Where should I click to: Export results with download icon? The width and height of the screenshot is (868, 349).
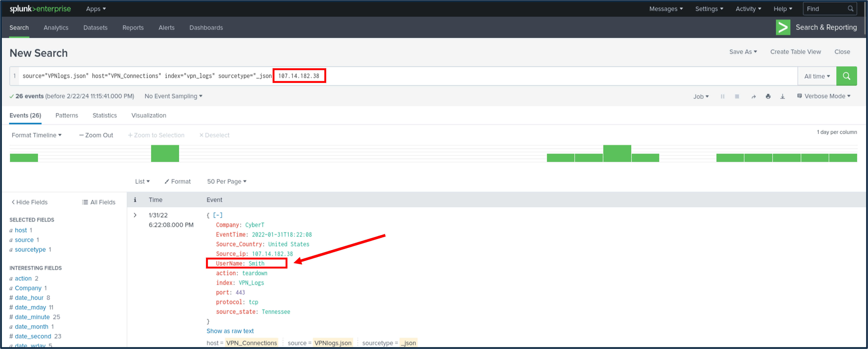click(x=782, y=97)
